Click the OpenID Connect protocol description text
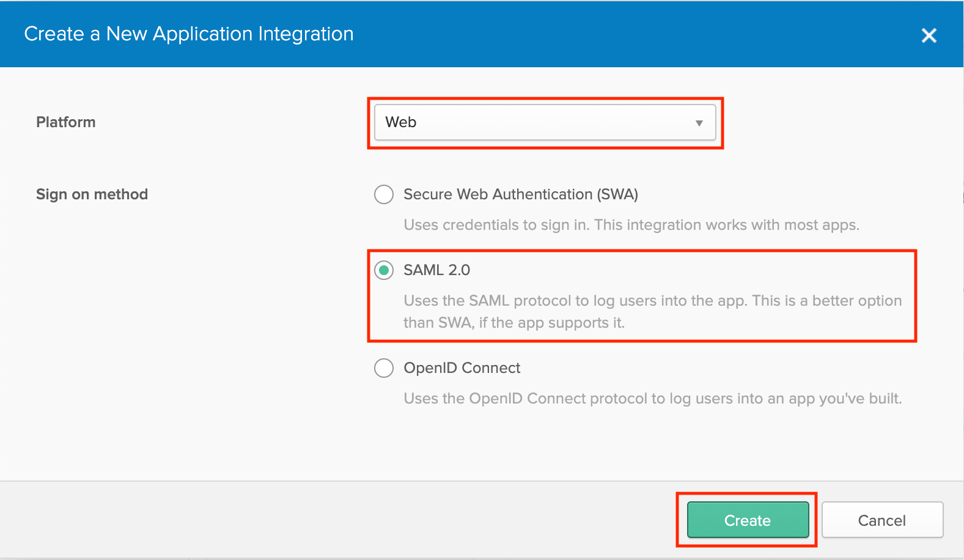Screen dimensions: 964x560 coord(652,399)
